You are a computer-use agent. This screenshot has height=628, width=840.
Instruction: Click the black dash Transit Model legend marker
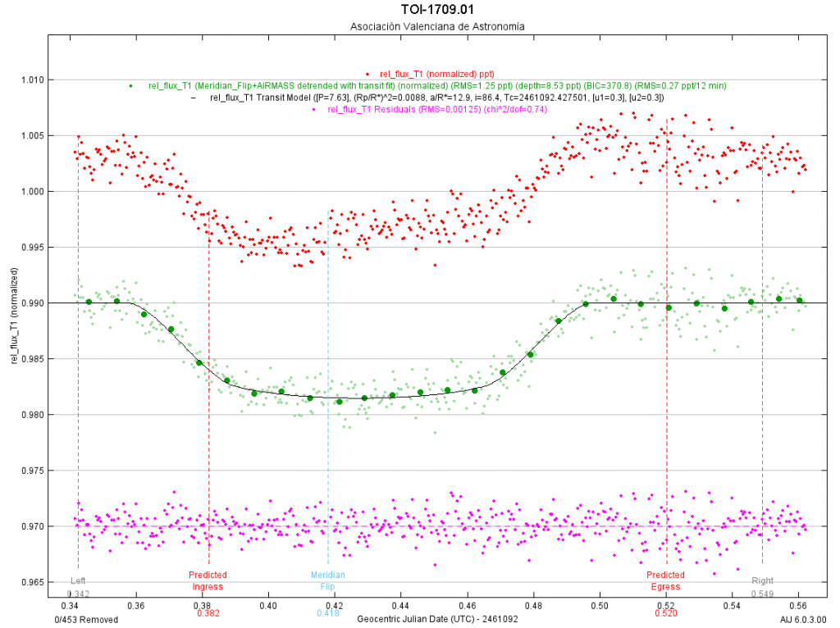(194, 98)
